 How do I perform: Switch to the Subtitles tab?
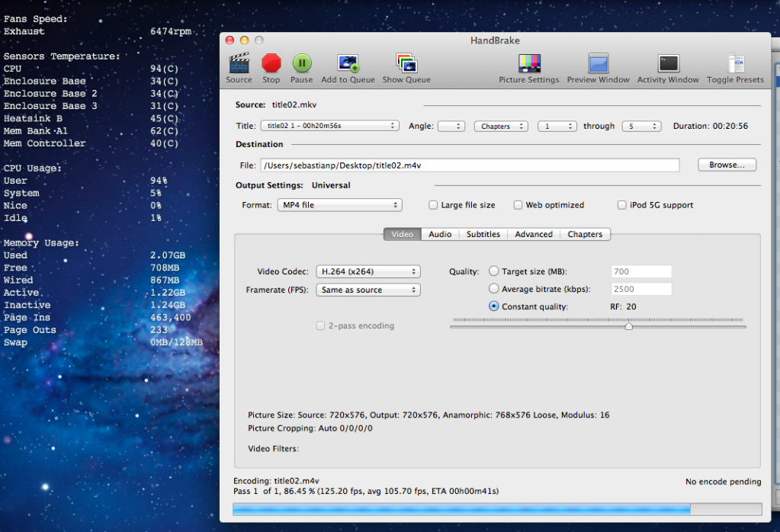click(x=483, y=234)
